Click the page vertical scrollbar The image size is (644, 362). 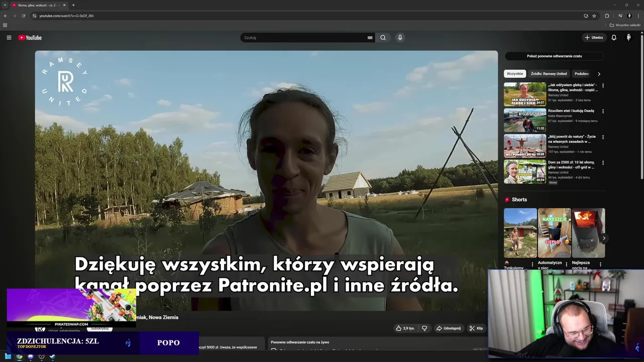tap(641, 106)
